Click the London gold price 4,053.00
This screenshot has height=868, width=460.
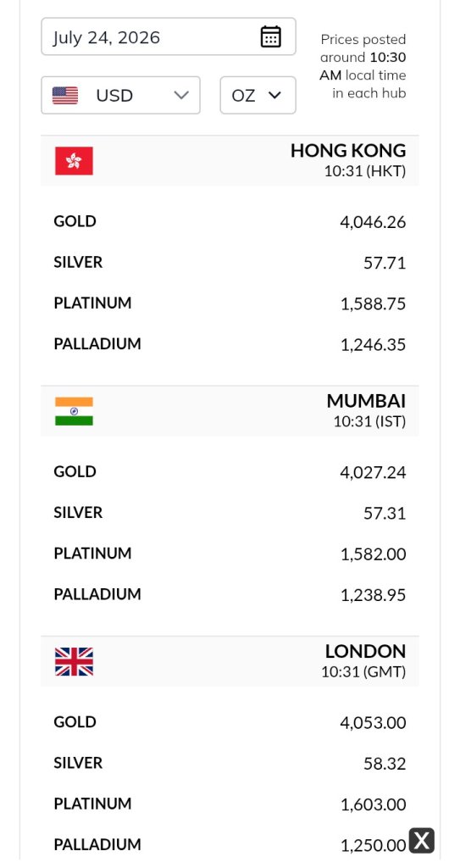pos(373,723)
